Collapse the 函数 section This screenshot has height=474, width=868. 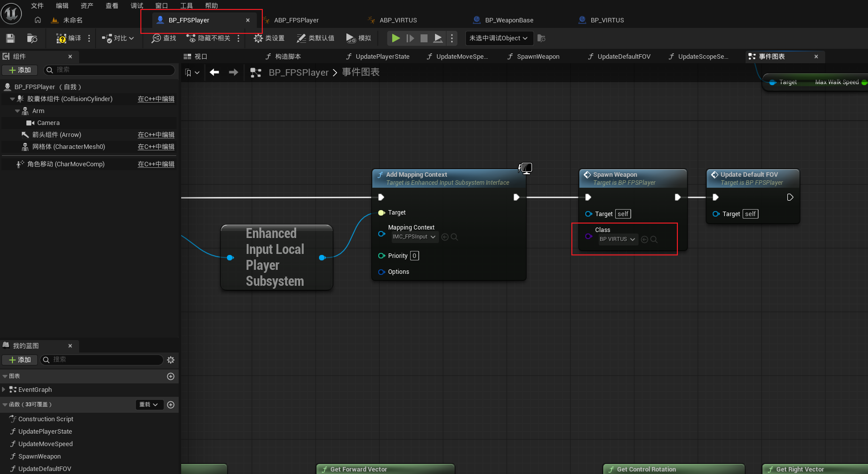click(5, 405)
